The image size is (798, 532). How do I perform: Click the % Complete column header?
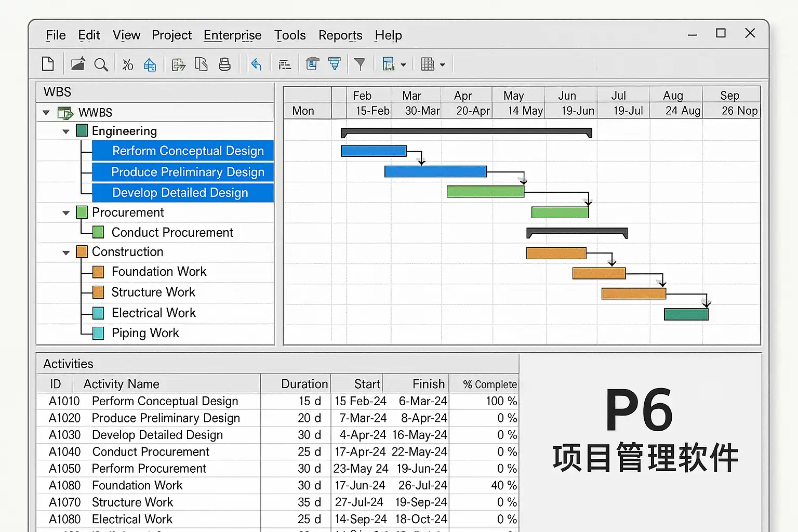[489, 384]
